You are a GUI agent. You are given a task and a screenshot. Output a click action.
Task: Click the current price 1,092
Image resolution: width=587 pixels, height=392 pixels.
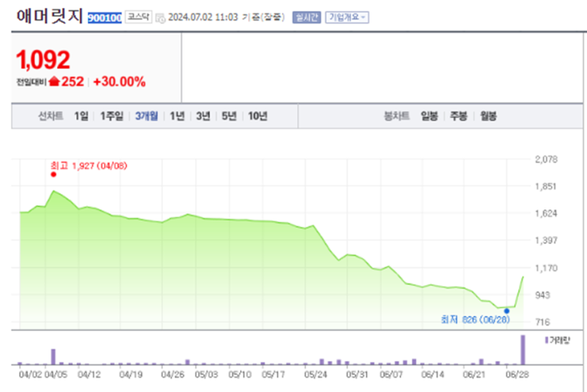pos(43,60)
